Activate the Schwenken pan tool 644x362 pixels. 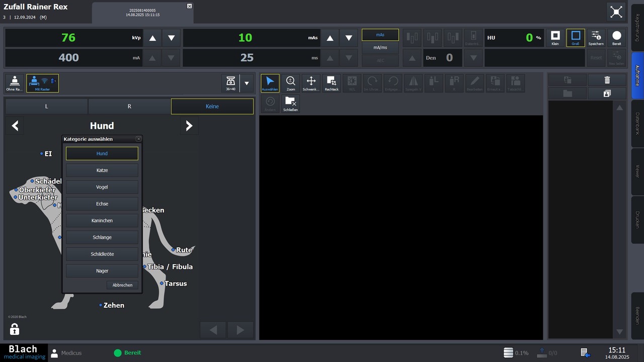tap(311, 83)
